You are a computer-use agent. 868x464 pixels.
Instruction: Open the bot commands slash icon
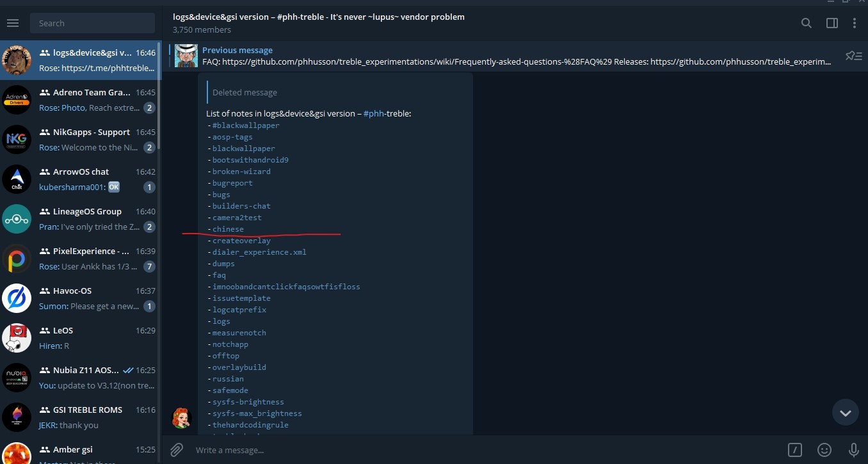click(795, 450)
